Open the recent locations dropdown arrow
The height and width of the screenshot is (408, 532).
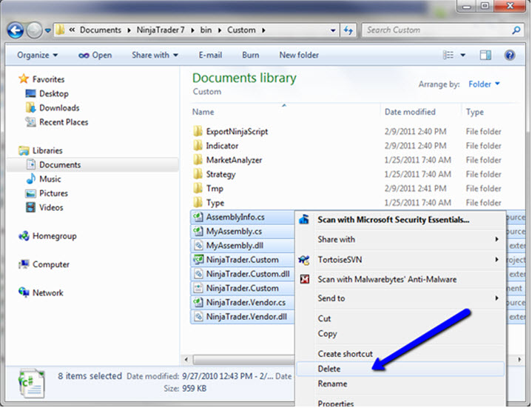[48, 30]
